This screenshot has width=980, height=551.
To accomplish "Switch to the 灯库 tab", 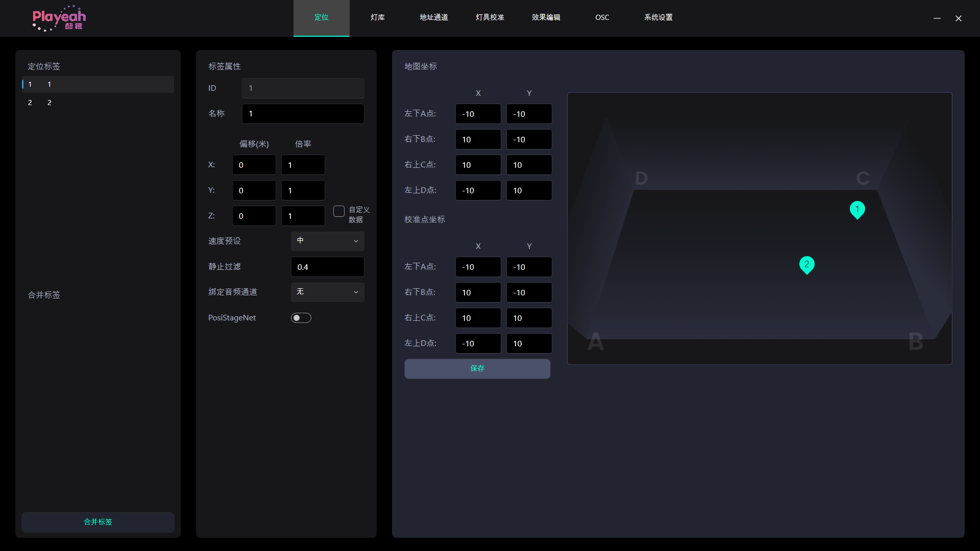I will 378,17.
